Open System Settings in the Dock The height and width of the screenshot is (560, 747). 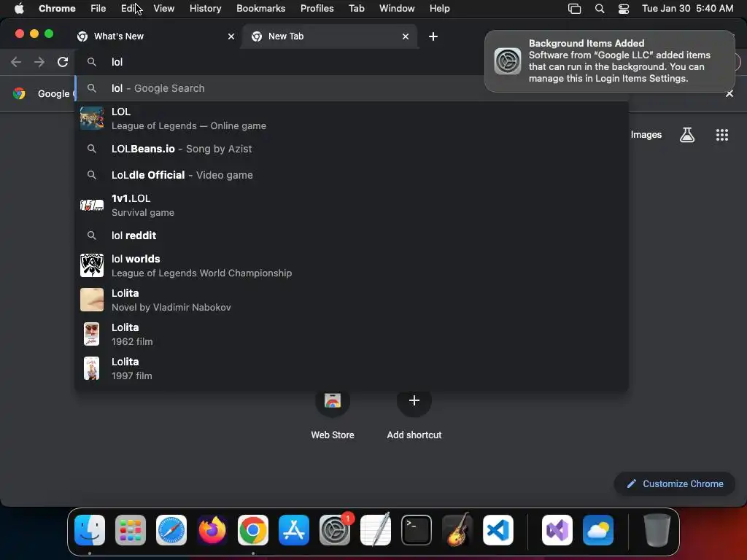click(334, 530)
